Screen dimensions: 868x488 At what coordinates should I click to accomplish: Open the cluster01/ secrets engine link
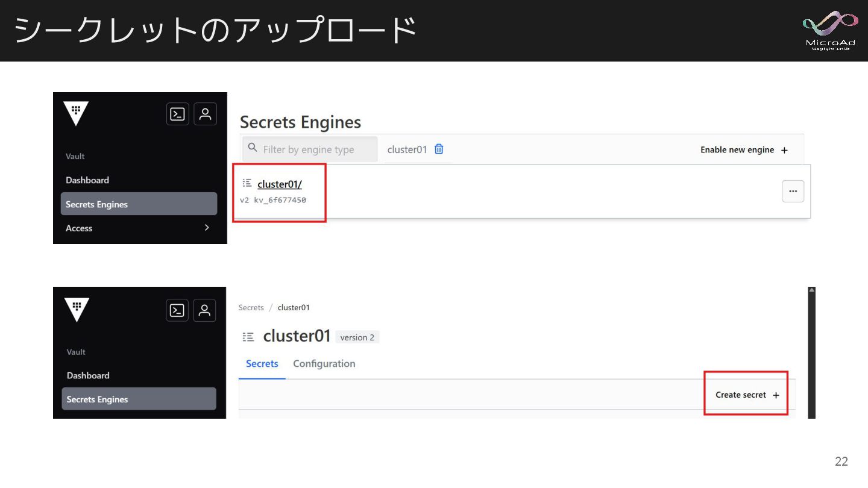(x=280, y=184)
